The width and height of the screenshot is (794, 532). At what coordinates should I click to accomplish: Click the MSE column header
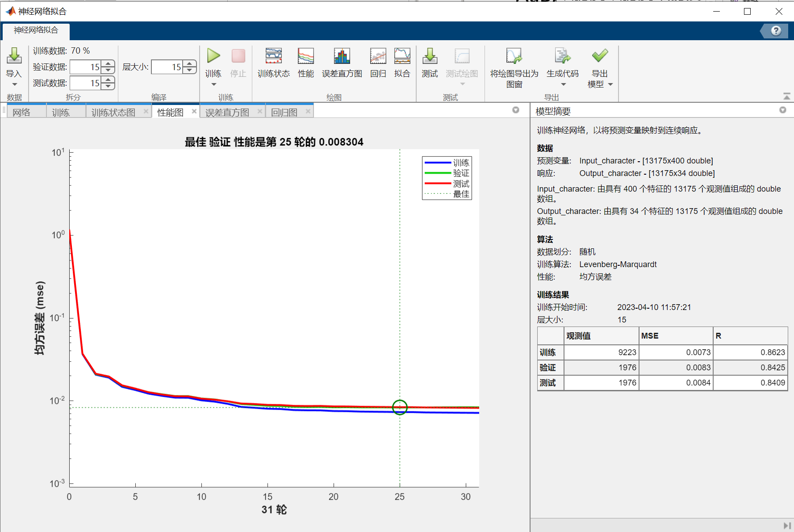coord(676,336)
